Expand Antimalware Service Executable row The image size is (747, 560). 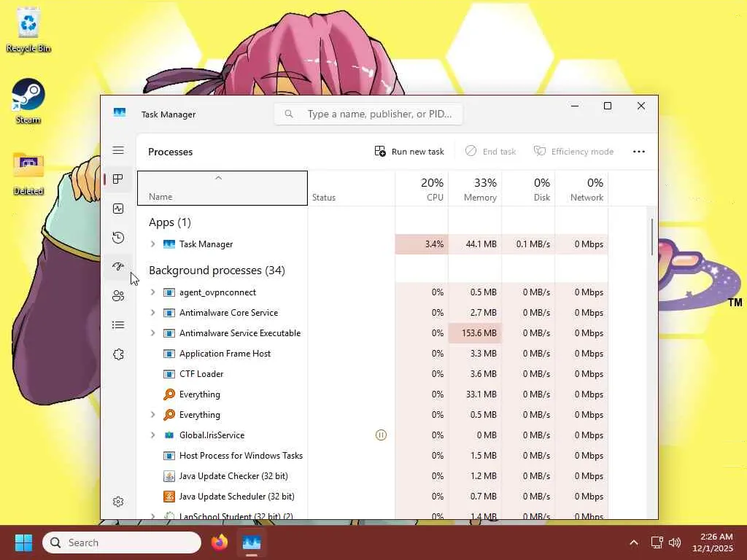153,332
